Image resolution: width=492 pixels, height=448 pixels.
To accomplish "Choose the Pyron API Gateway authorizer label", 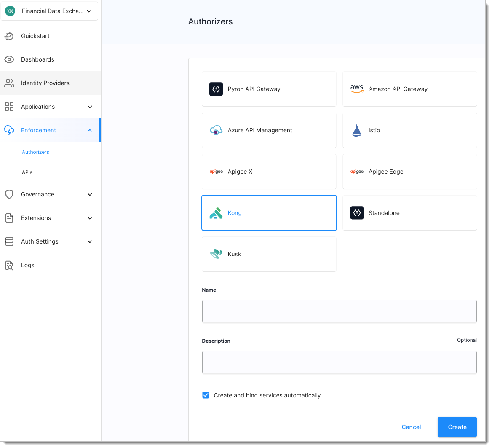I will click(x=254, y=89).
